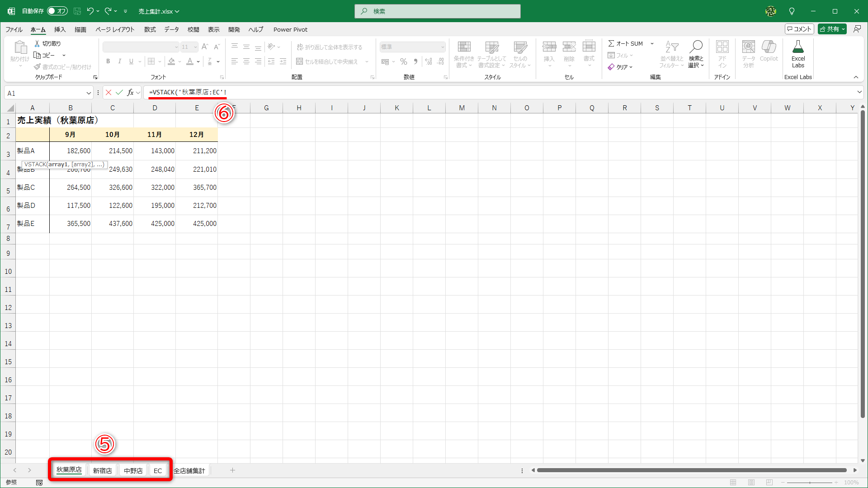Switch to Page Layout view
The image size is (868, 488).
click(x=751, y=483)
